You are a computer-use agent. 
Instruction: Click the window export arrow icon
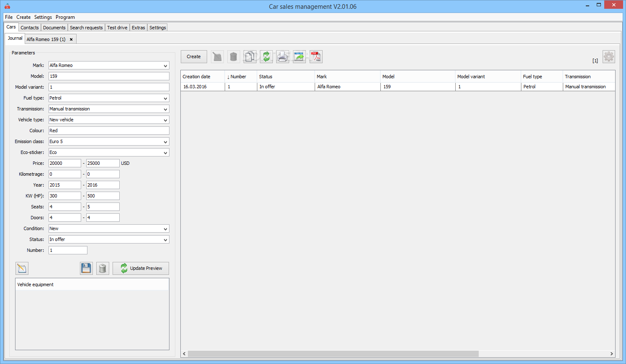[x=299, y=56]
